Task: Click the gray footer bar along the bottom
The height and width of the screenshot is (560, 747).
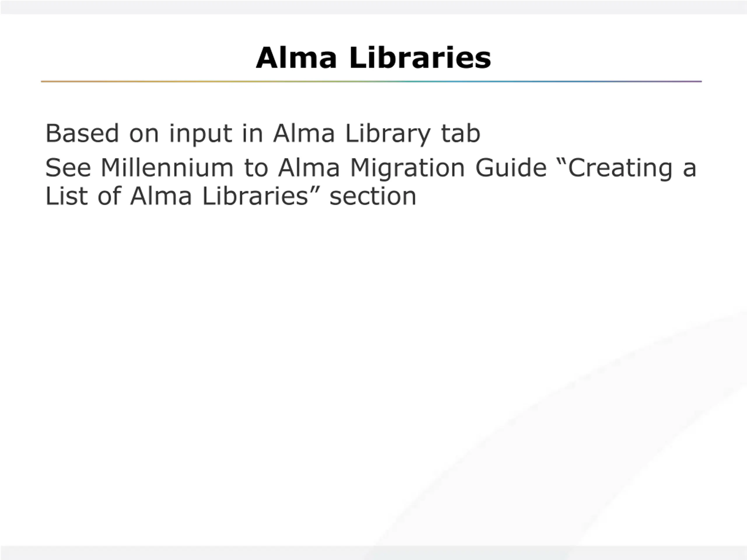Action: (x=373, y=553)
